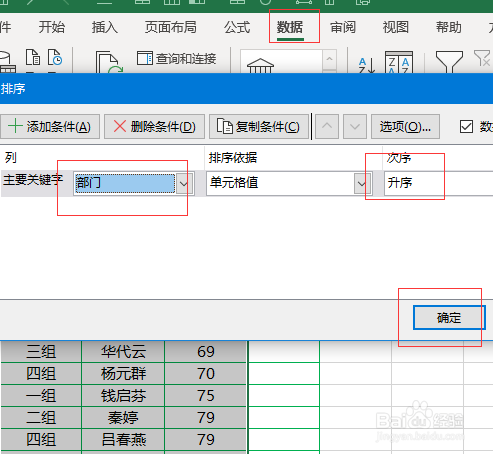
Task: Select the 公式 tab
Action: click(x=237, y=27)
